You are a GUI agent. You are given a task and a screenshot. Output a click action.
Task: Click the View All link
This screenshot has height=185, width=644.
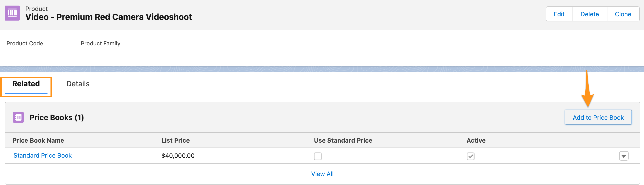click(322, 174)
